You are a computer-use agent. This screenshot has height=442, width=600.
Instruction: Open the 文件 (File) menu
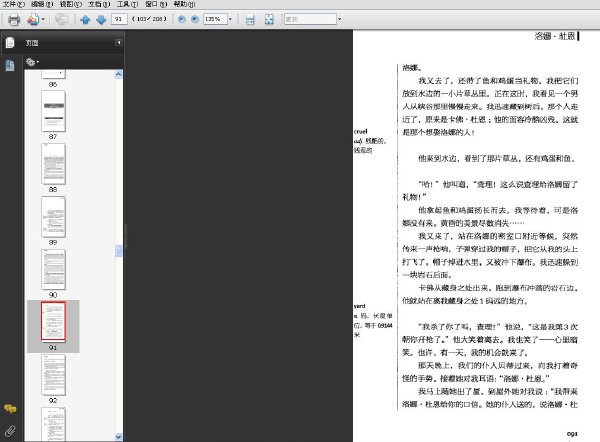tap(13, 4)
